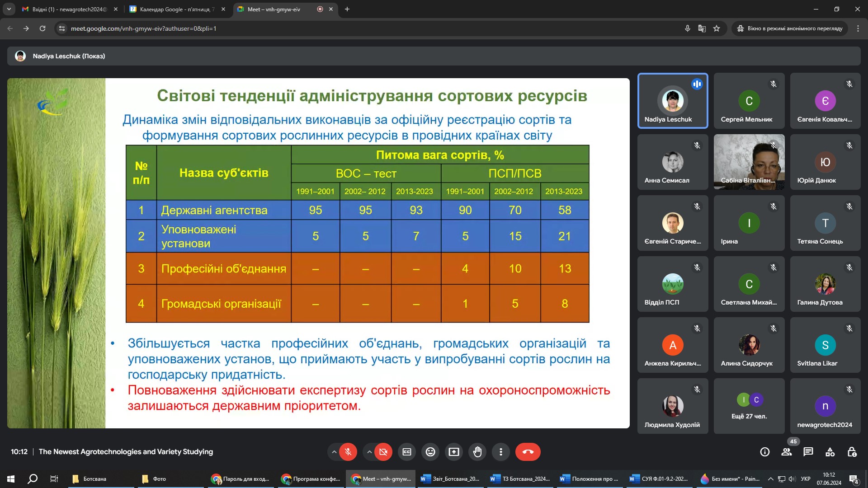
Task: Show the participants list panel
Action: (x=787, y=452)
